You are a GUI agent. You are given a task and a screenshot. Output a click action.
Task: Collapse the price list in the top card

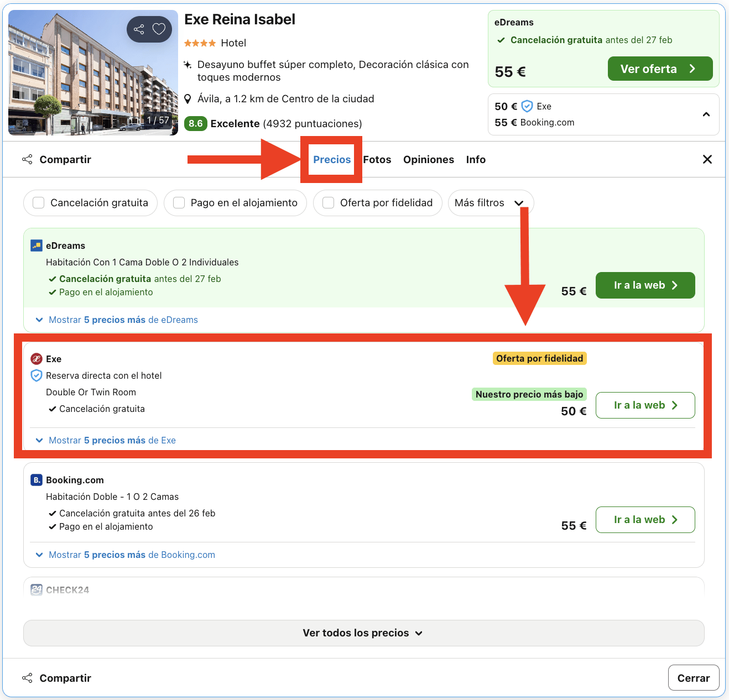click(x=706, y=114)
